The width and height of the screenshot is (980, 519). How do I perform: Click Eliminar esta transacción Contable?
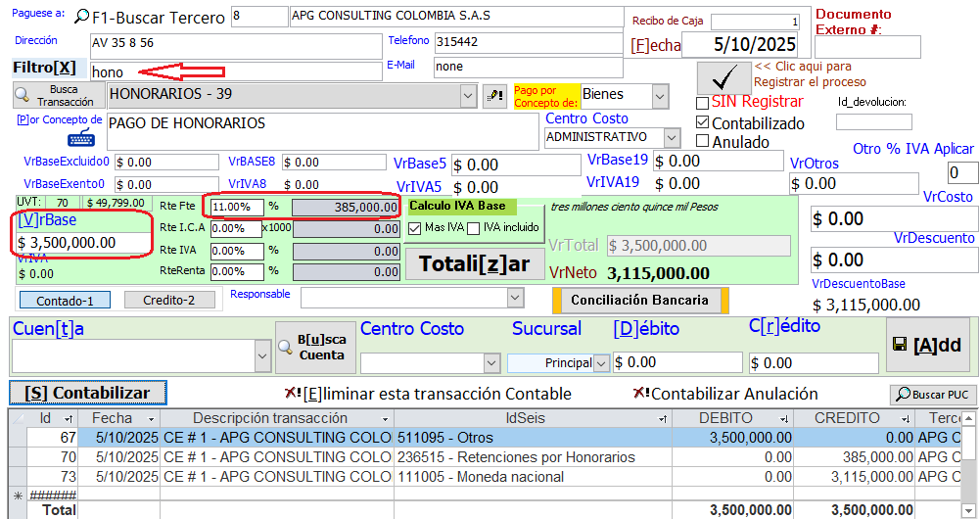428,394
